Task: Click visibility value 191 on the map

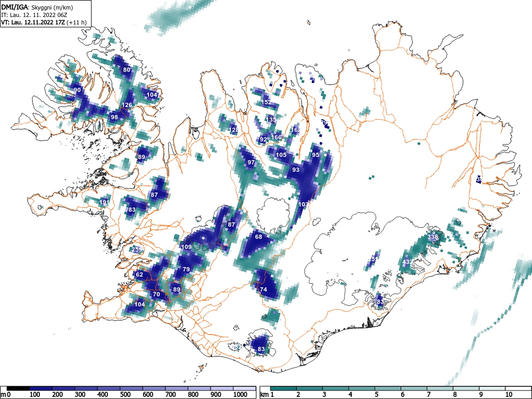Action: click(x=104, y=202)
